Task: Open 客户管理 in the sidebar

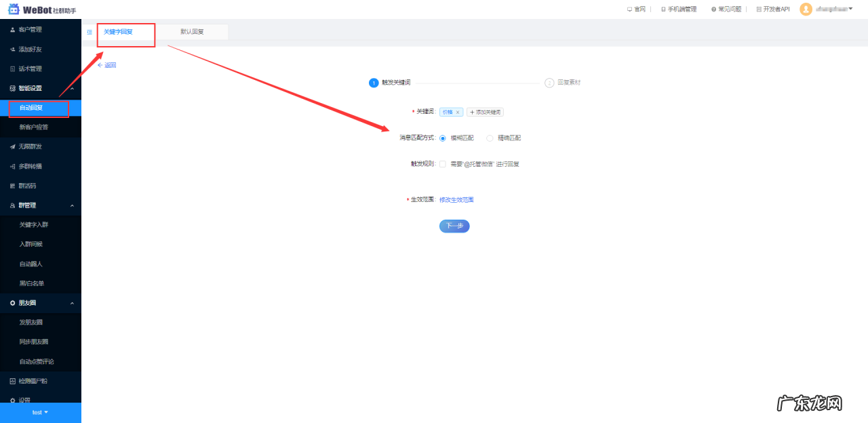Action: click(x=31, y=29)
